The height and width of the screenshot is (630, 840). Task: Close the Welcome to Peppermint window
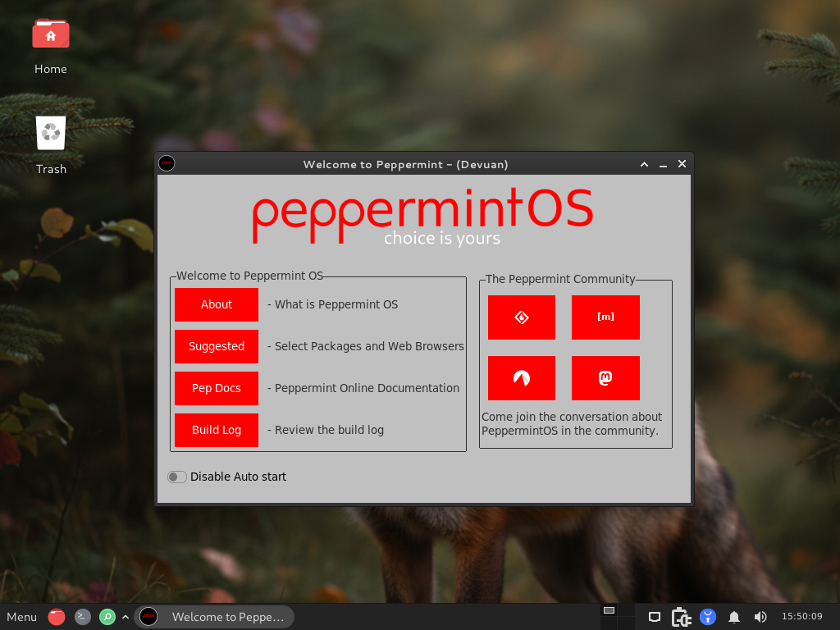(x=682, y=164)
